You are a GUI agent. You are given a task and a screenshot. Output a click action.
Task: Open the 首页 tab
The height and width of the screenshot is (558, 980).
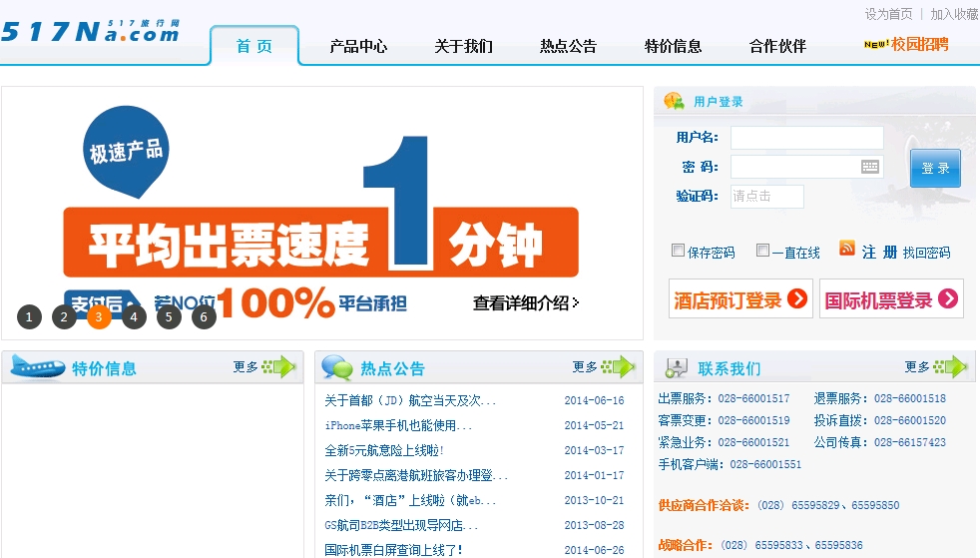point(254,46)
